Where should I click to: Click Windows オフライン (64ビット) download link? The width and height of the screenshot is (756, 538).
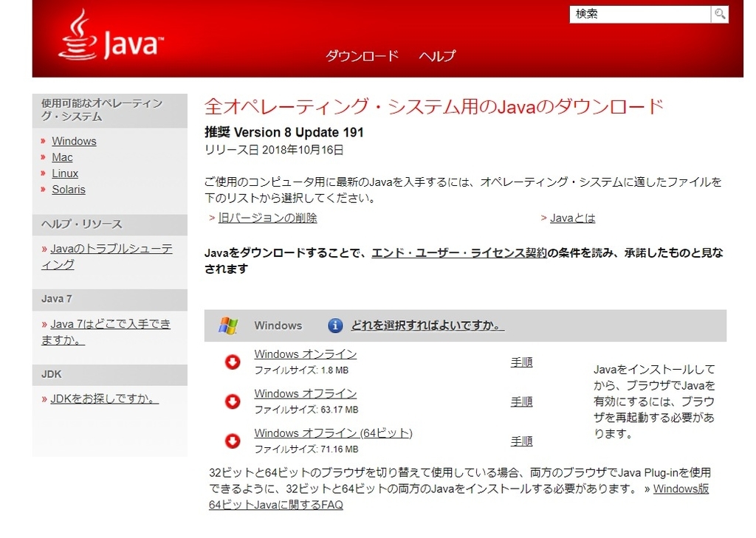333,433
